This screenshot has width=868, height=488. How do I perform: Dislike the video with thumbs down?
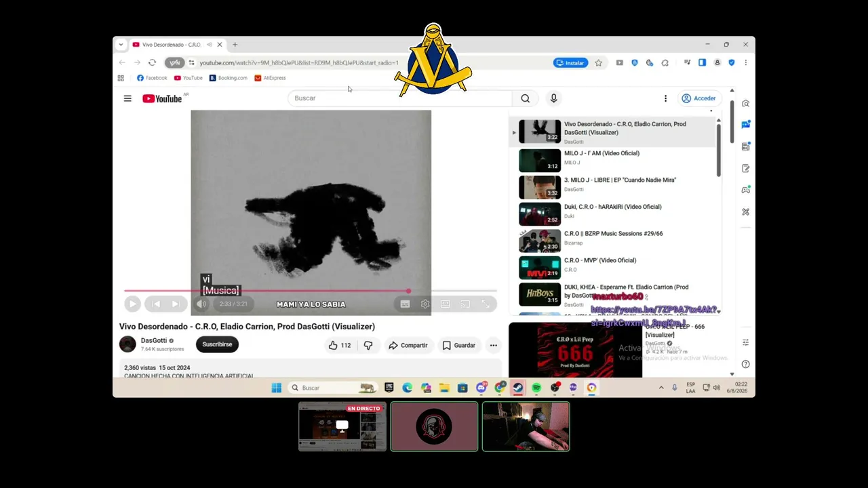tap(368, 345)
